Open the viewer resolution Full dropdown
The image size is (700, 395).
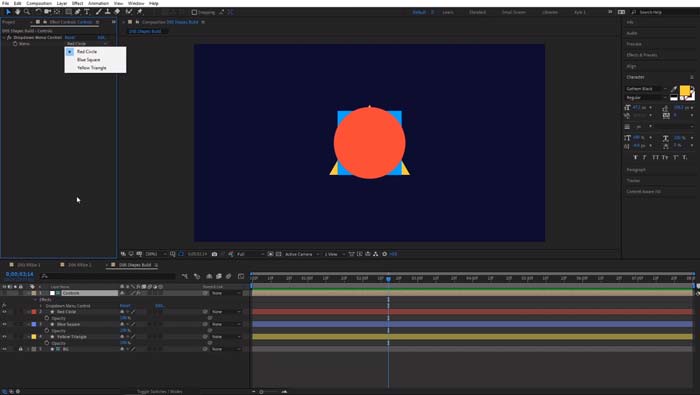pos(250,254)
